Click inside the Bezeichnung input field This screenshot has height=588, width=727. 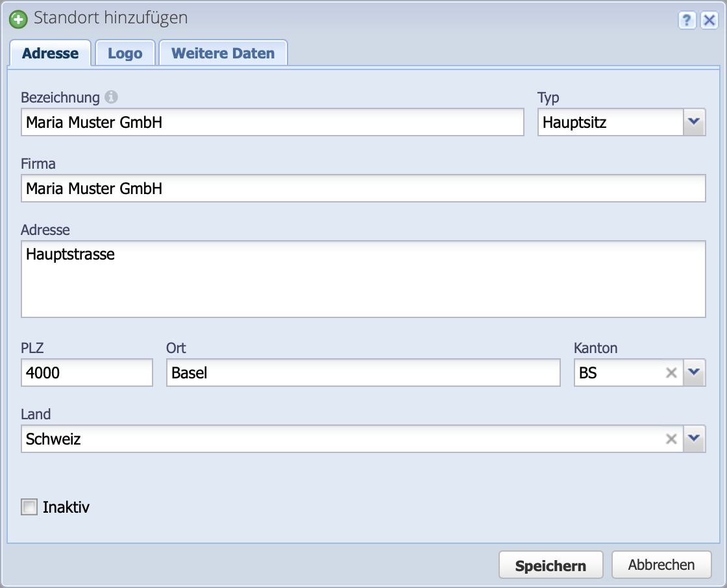(273, 122)
